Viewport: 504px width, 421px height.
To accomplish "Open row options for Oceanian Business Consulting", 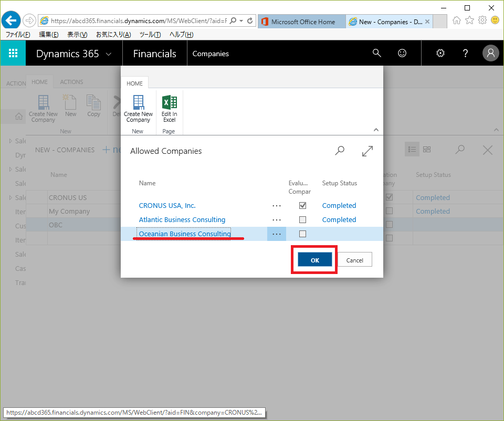I will click(277, 234).
